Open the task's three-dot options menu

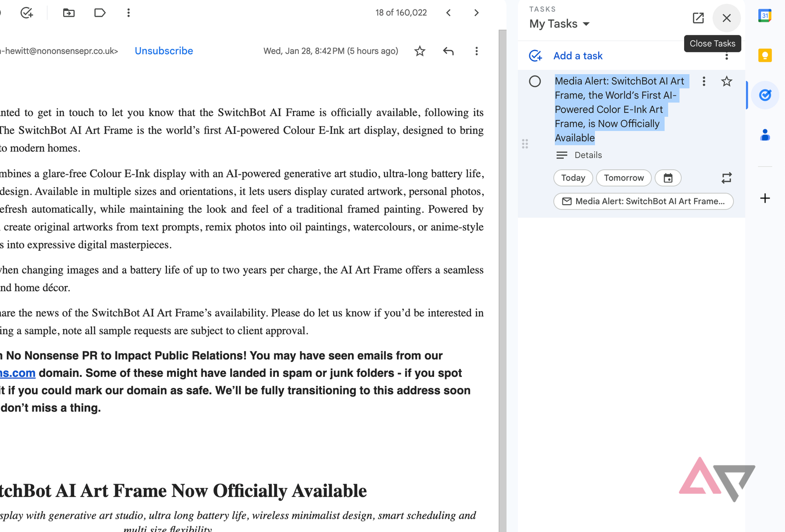(704, 81)
